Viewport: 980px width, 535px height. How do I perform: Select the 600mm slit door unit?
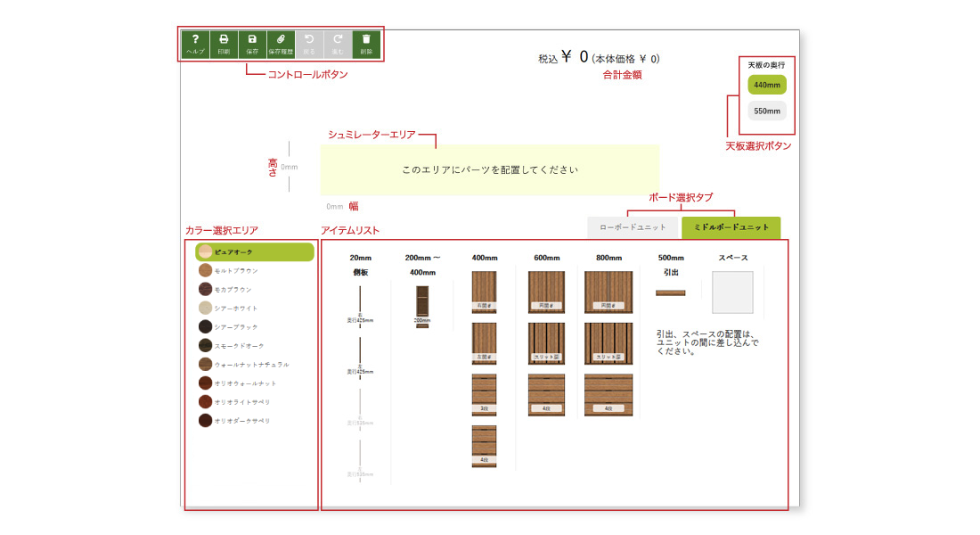[x=546, y=343]
